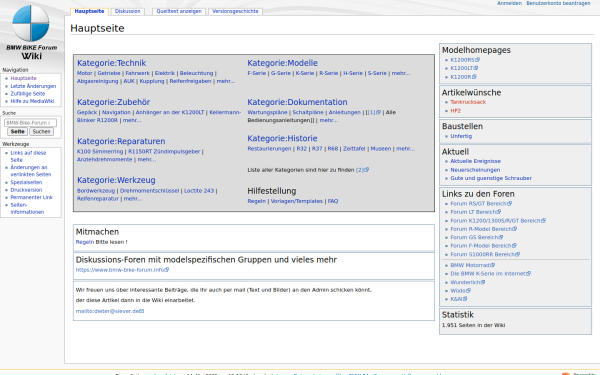Viewport: 600px width, 375px height.
Task: Open the Wartungspläne link
Action: tap(267, 112)
